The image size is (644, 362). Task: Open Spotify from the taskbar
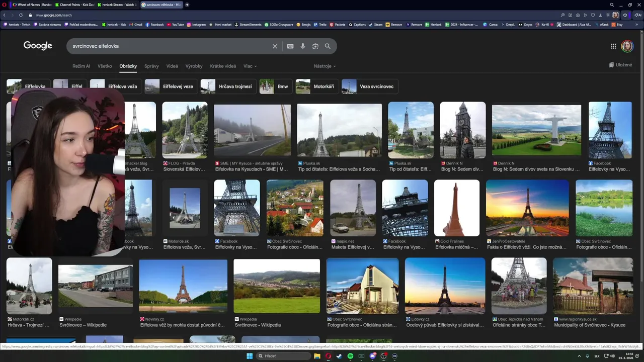(350, 356)
